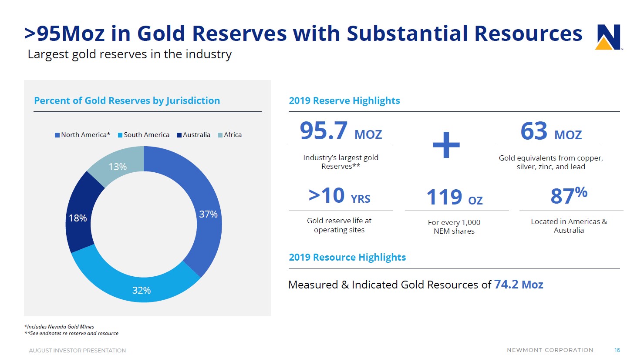Click the 'Percent of Gold Reserves by Jurisdiction' heading
Screen dimensions: 644x362
tap(127, 101)
